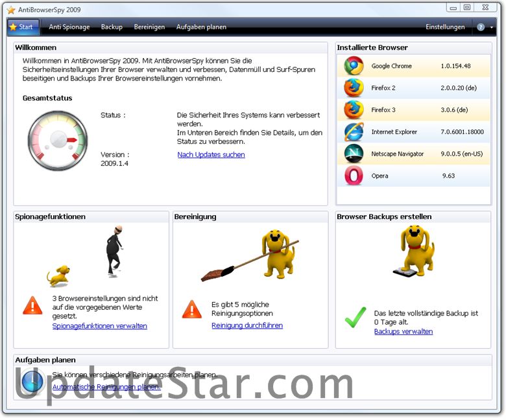This screenshot has height=420, width=506.
Task: Switch to the Anti Spionage tab
Action: [x=69, y=27]
